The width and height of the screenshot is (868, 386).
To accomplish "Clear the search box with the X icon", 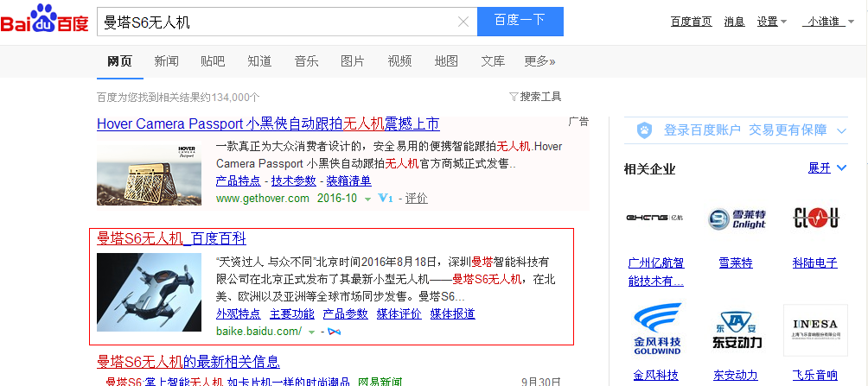I will coord(463,22).
